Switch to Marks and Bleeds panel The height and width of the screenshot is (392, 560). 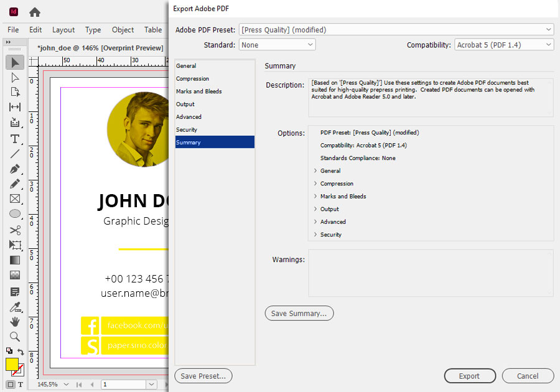pos(215,91)
